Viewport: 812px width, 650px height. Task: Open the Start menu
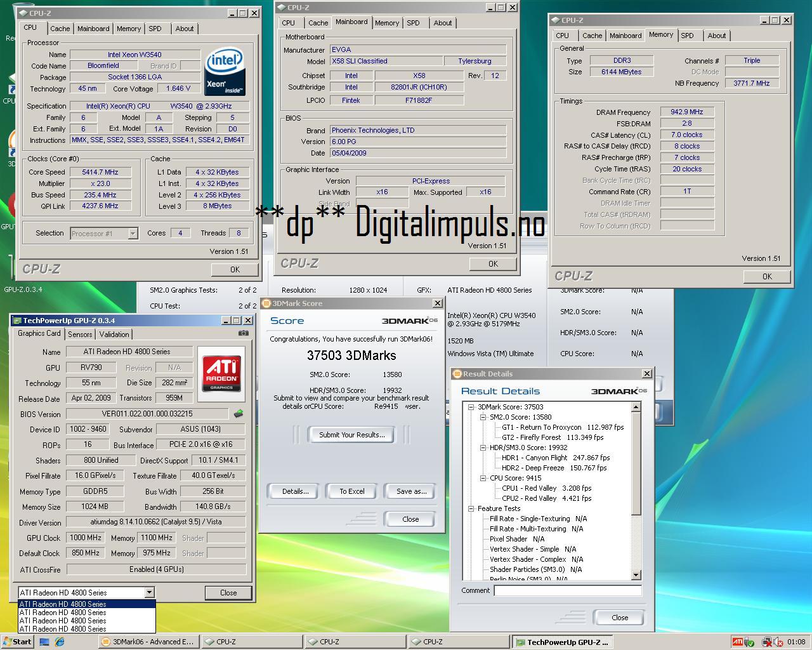[18, 642]
